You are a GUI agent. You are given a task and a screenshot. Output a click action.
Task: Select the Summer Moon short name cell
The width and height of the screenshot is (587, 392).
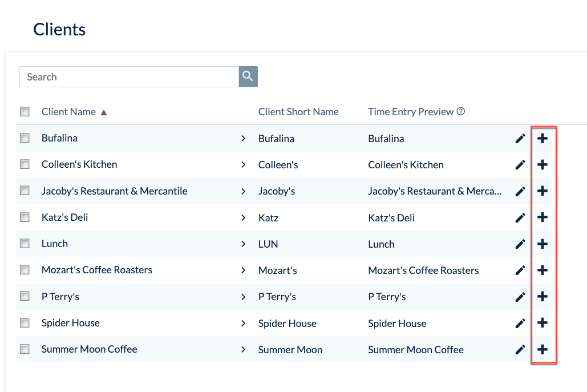point(290,350)
